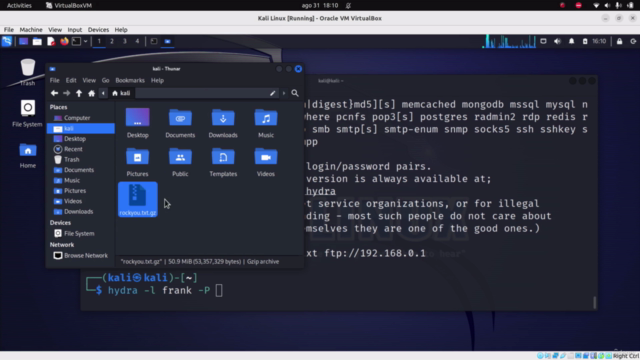Select Desktop in Places sidebar
The width and height of the screenshot is (640, 360).
(81, 139)
